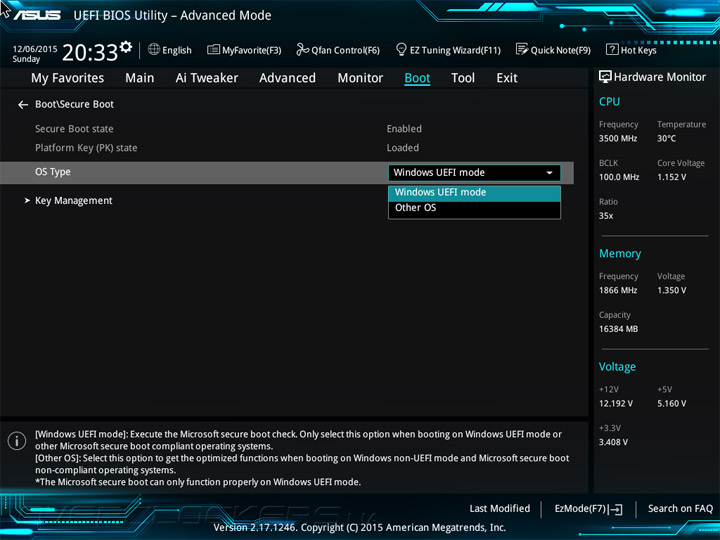
Task: Switch to EzMode(F7)
Action: pyautogui.click(x=588, y=509)
